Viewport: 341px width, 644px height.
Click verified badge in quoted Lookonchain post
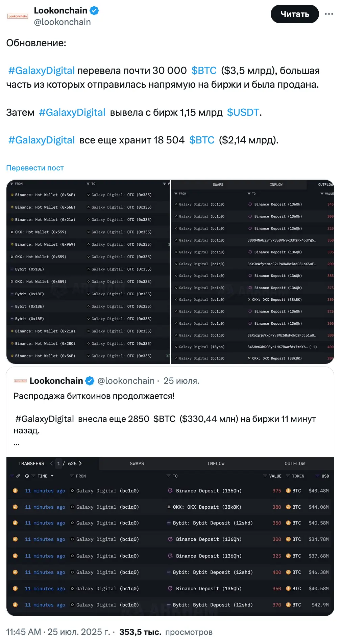(x=90, y=381)
